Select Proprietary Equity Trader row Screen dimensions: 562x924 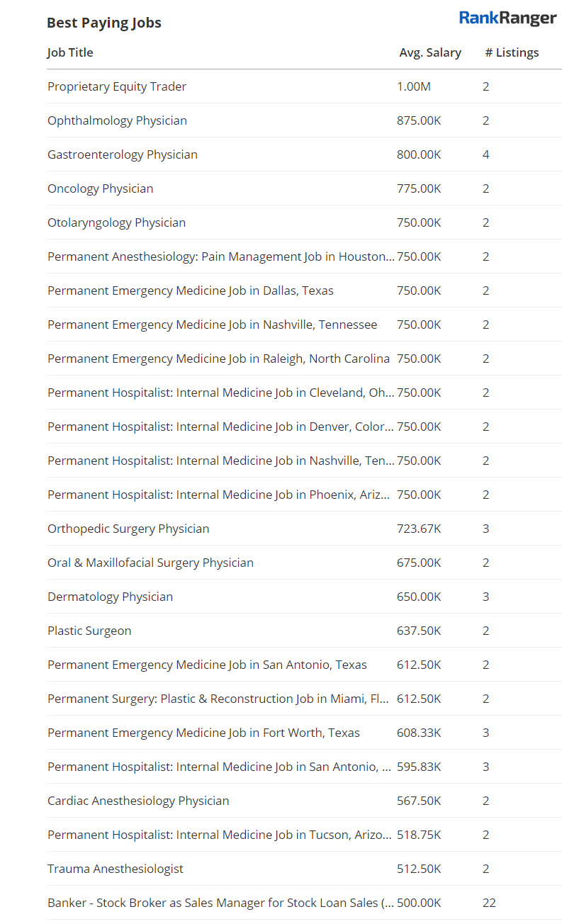pyautogui.click(x=117, y=86)
